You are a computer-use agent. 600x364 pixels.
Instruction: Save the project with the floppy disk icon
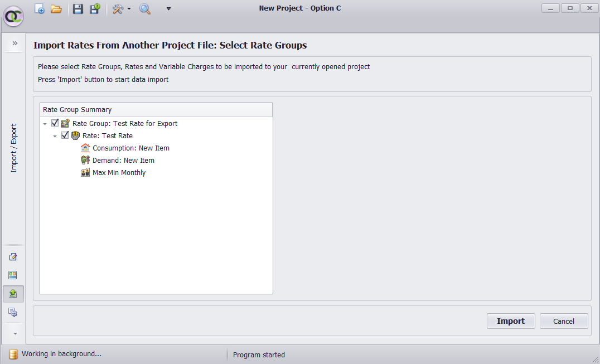[78, 8]
